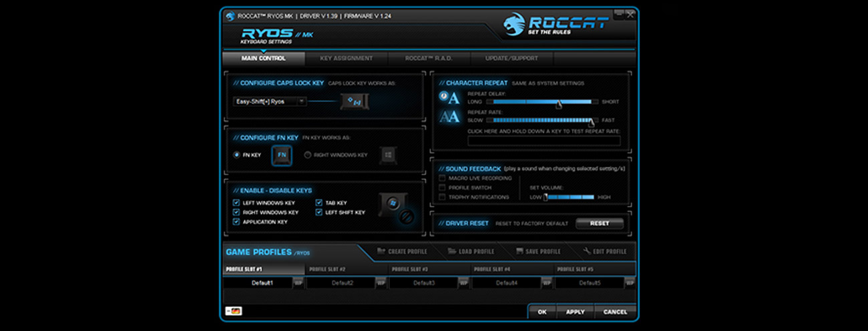Click Edit Profile
The height and width of the screenshot is (331, 868).
[x=604, y=252]
